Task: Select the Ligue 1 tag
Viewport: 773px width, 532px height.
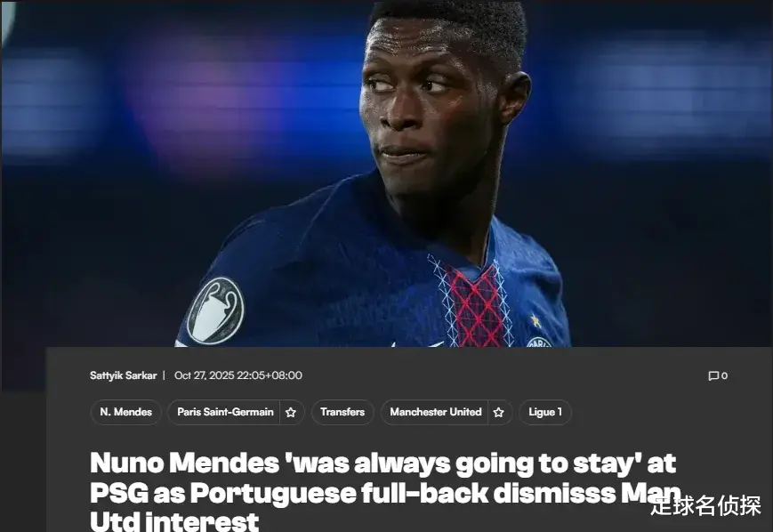Action: (545, 412)
